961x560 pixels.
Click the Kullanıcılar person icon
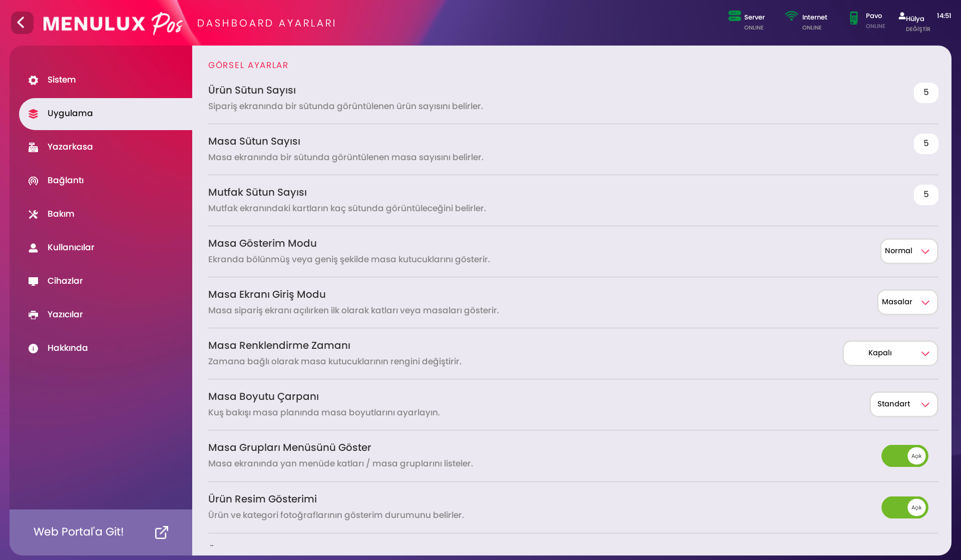click(x=33, y=248)
